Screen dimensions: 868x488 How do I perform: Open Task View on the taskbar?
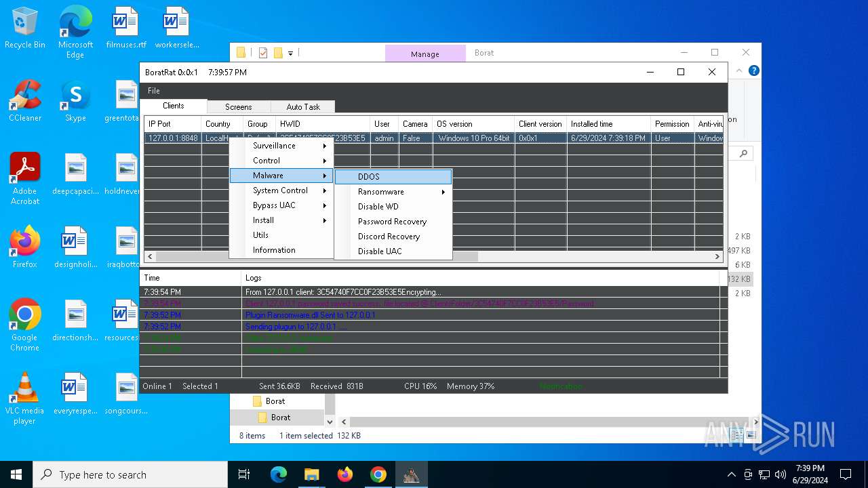click(x=244, y=474)
